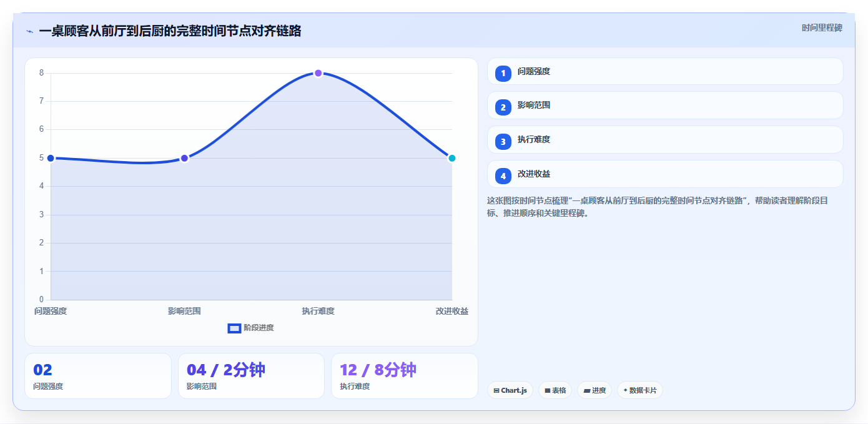This screenshot has height=424, width=868.
Task: Click the chart data point at 影响范围
Action: coord(184,158)
